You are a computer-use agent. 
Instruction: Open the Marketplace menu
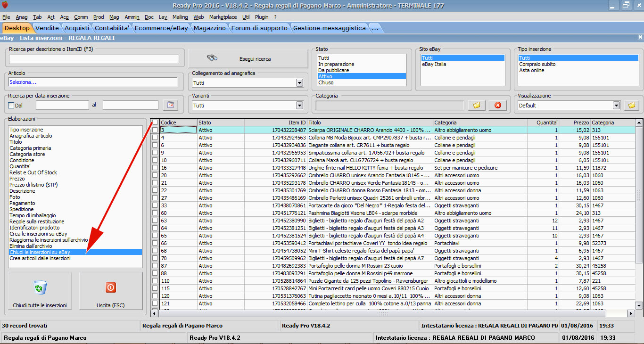(x=223, y=17)
